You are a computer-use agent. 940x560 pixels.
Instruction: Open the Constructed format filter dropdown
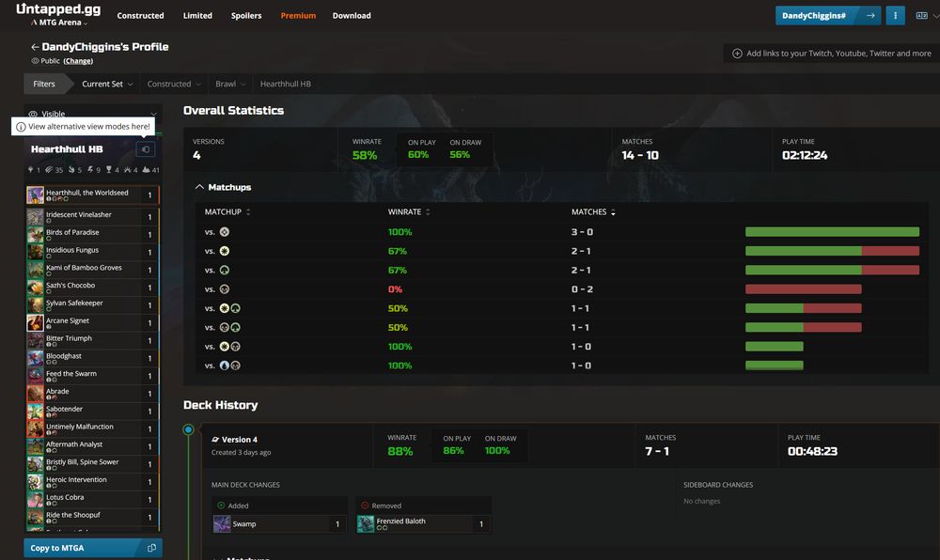click(174, 84)
